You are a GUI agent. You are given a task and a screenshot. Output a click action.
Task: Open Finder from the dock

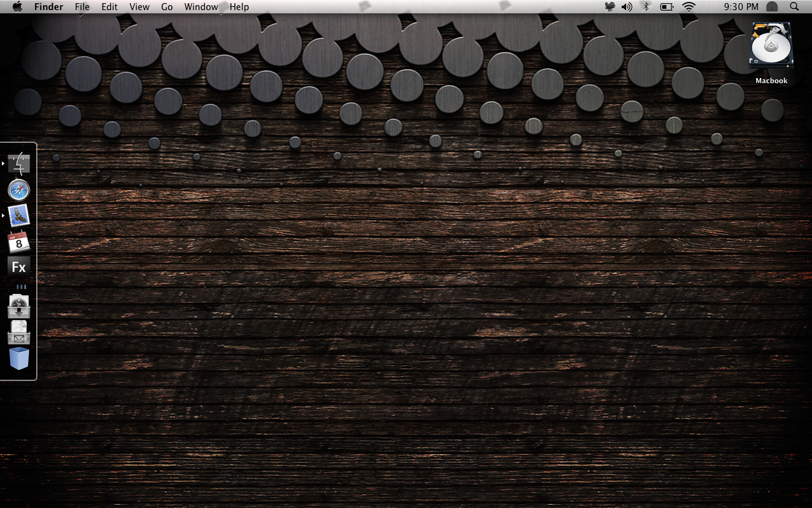point(19,164)
